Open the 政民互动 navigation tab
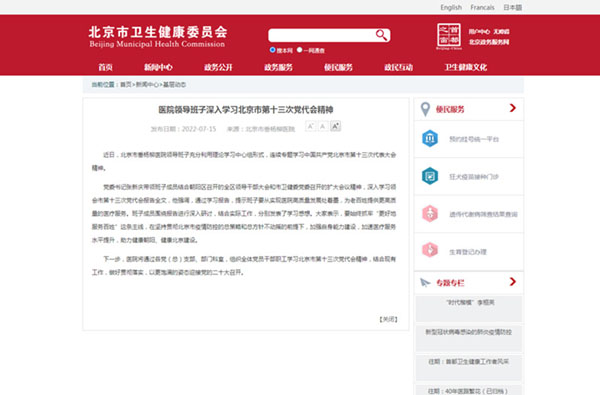Screen dimensions: 600x395 [398, 67]
